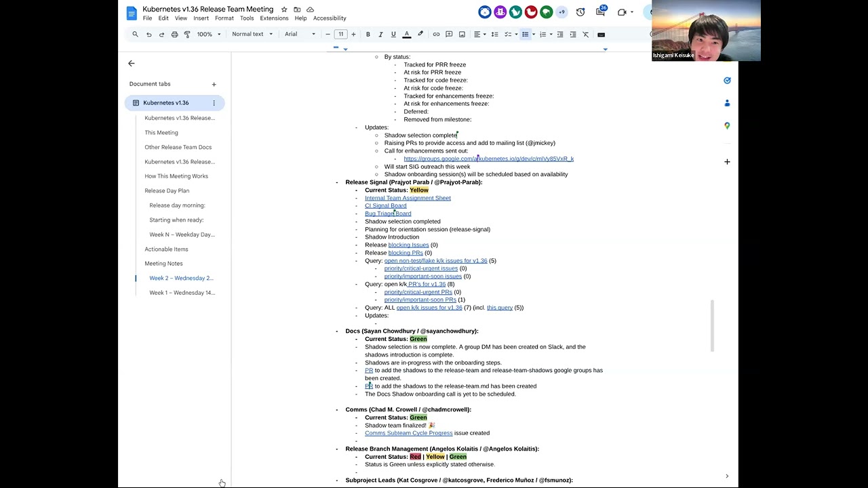Select the paint format tool

(187, 35)
